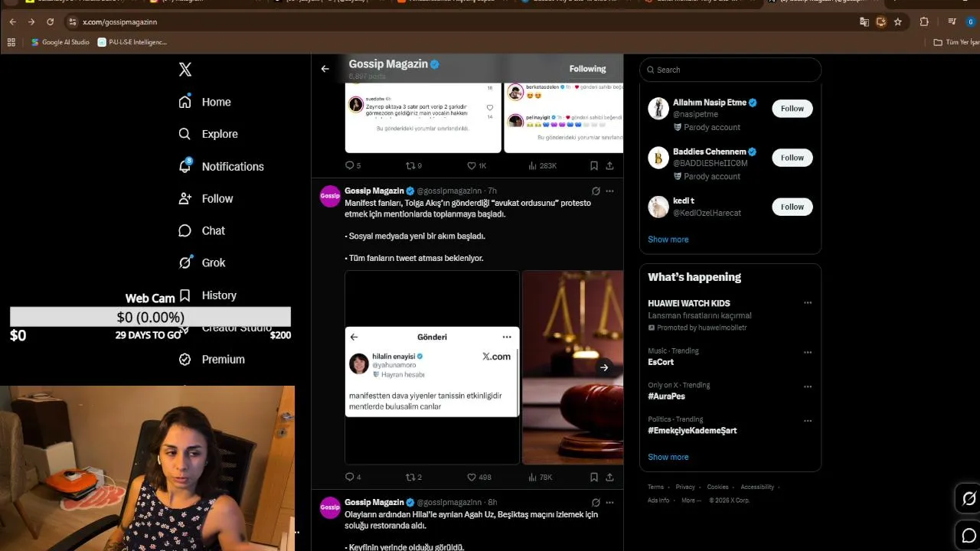980x551 pixels.
Task: Go back in the browser
Action: click(x=12, y=22)
